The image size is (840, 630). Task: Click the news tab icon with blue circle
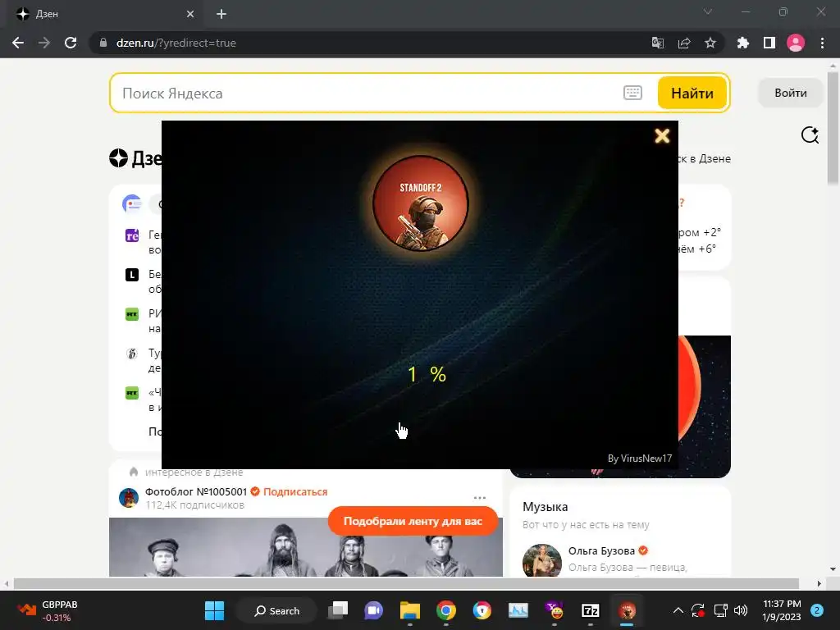pyautogui.click(x=132, y=204)
